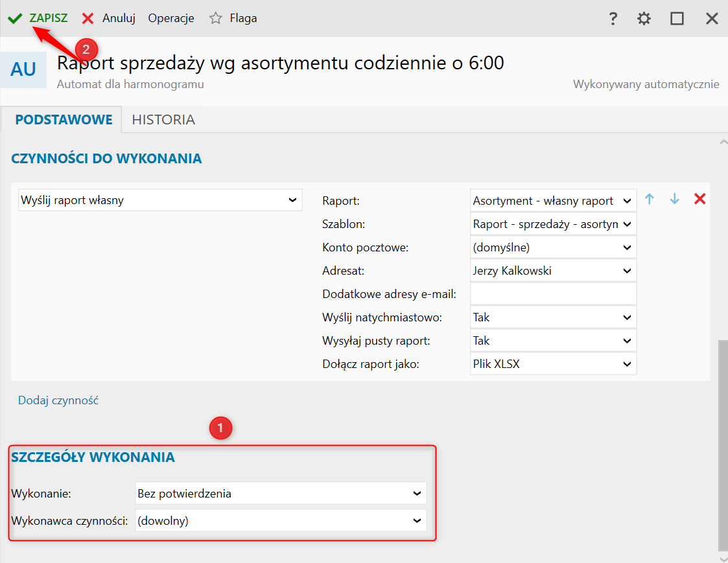
Task: Delete the action with red X
Action: (x=699, y=199)
